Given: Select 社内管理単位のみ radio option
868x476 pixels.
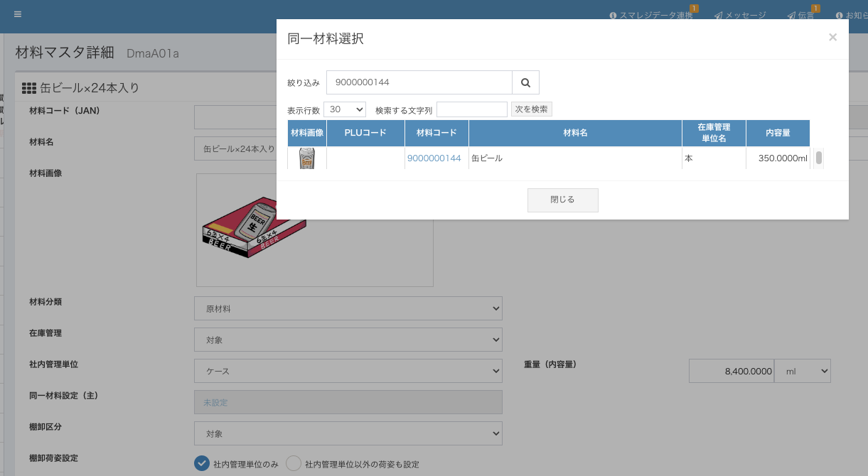Looking at the screenshot, I should pos(202,464).
